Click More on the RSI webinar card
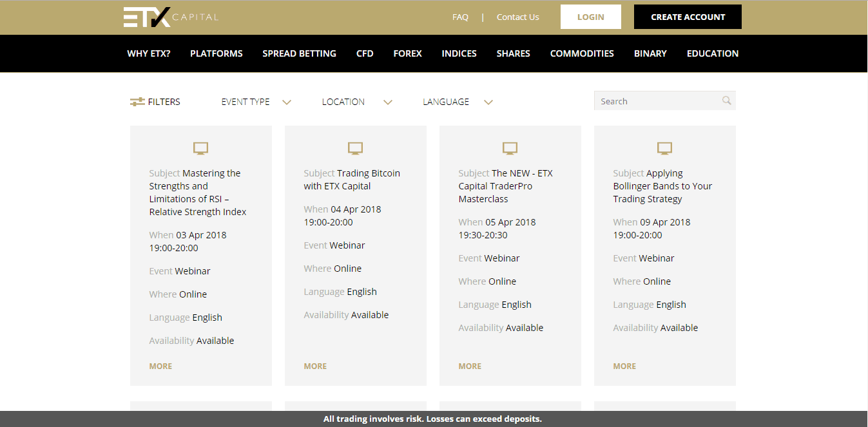 click(160, 366)
